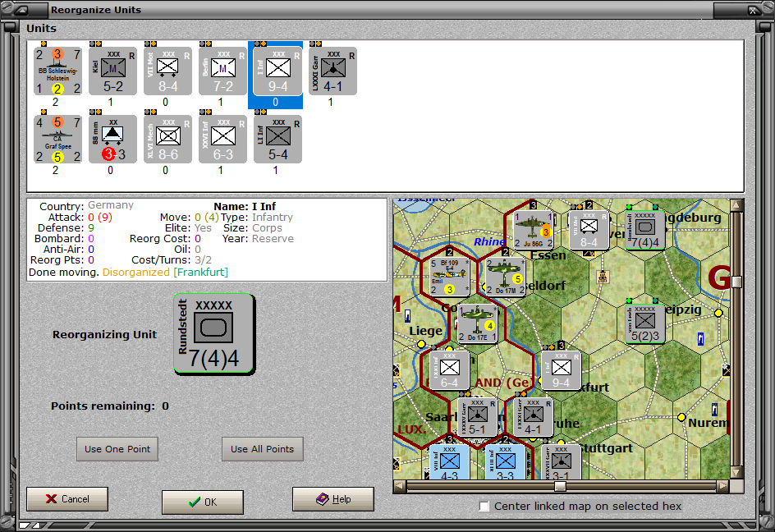Screen dimensions: 775x532
Task: Select the XXVI Inf 6-3 unit
Action: pyautogui.click(x=222, y=140)
